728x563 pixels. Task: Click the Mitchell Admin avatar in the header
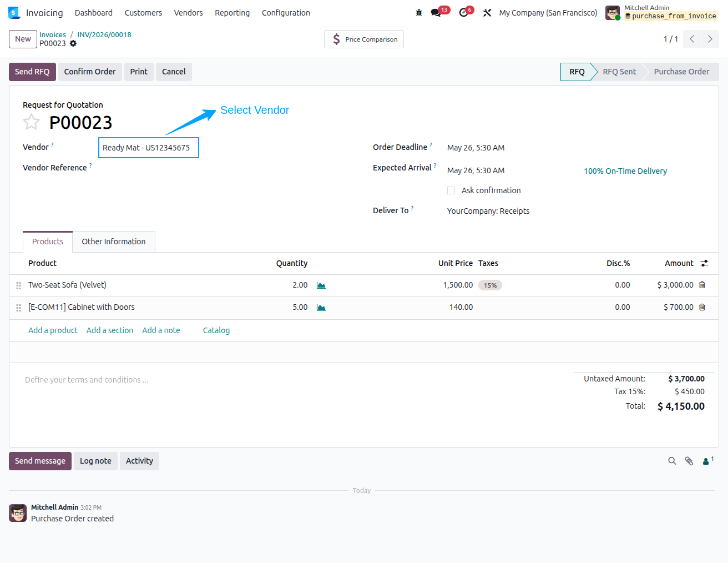click(613, 13)
